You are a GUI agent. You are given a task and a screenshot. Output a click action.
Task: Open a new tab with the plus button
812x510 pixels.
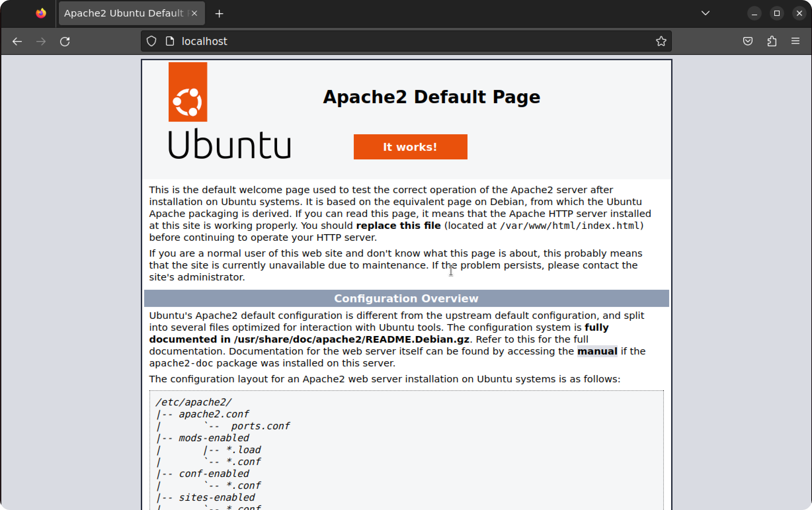point(219,14)
